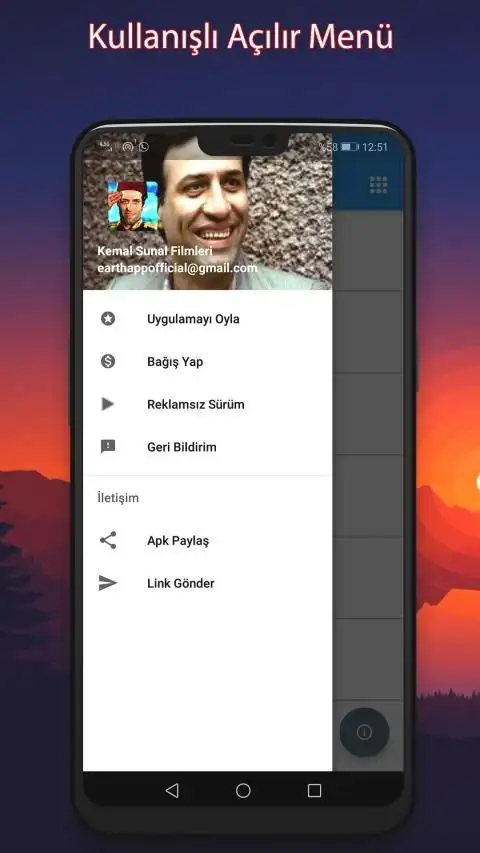The width and height of the screenshot is (480, 853).
Task: Tap the 12:51 clock in status bar
Action: pyautogui.click(x=375, y=147)
